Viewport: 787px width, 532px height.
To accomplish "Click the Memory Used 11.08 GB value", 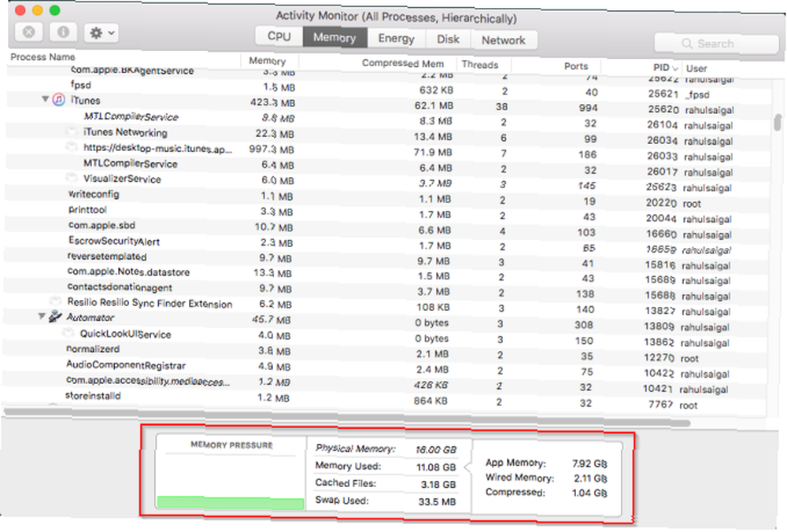I will (x=436, y=467).
